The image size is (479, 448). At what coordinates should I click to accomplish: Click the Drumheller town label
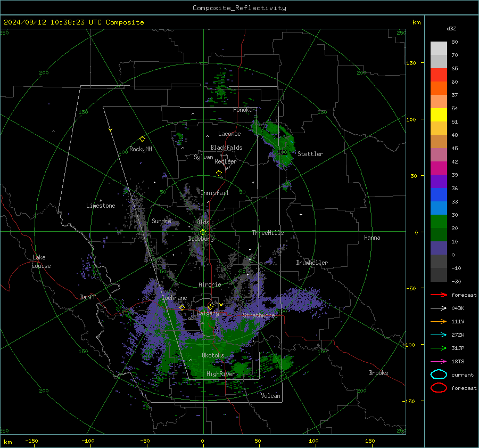tap(312, 263)
